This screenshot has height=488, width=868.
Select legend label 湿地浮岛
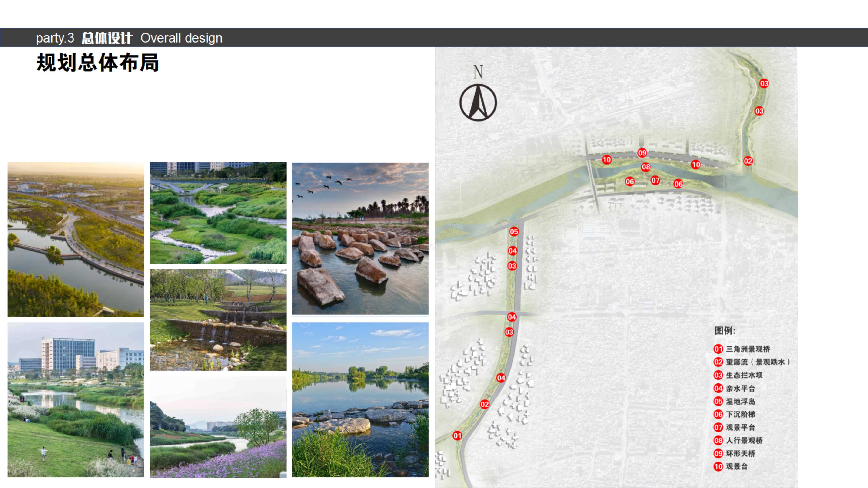tap(740, 401)
